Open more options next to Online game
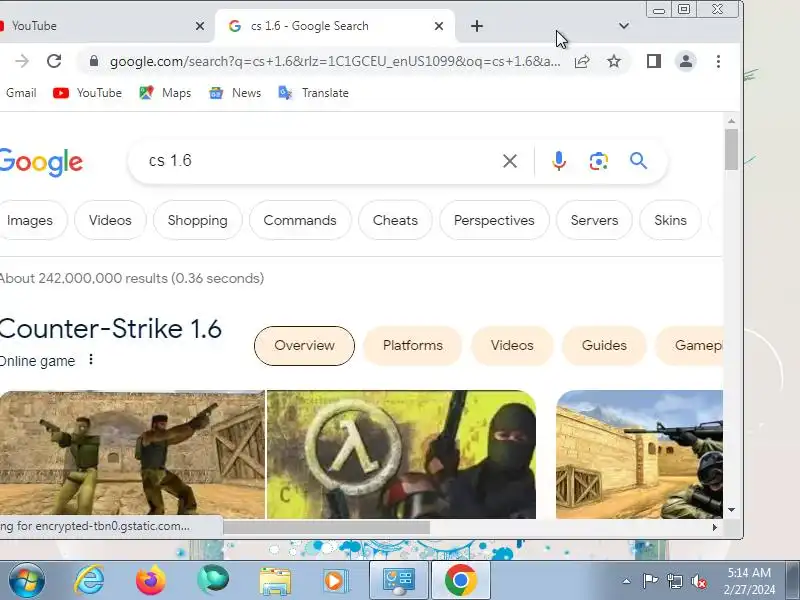Image resolution: width=800 pixels, height=600 pixels. click(91, 360)
